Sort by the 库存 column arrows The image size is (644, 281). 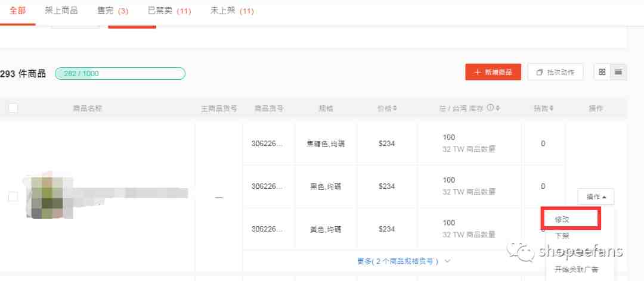(x=498, y=108)
